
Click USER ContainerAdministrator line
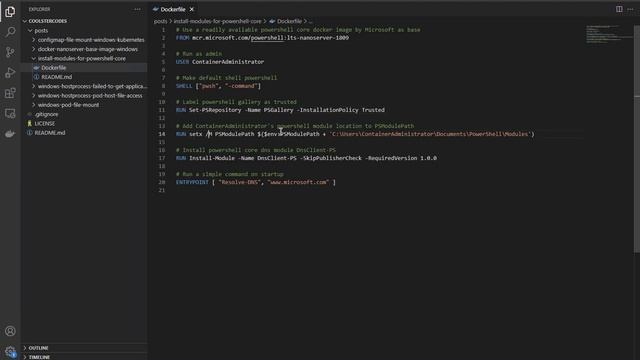point(220,62)
